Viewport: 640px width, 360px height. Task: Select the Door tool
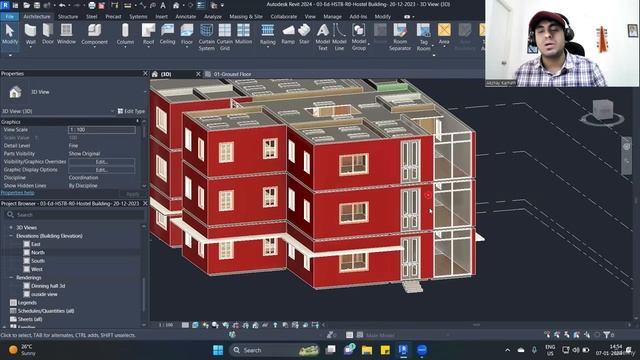pyautogui.click(x=48, y=34)
